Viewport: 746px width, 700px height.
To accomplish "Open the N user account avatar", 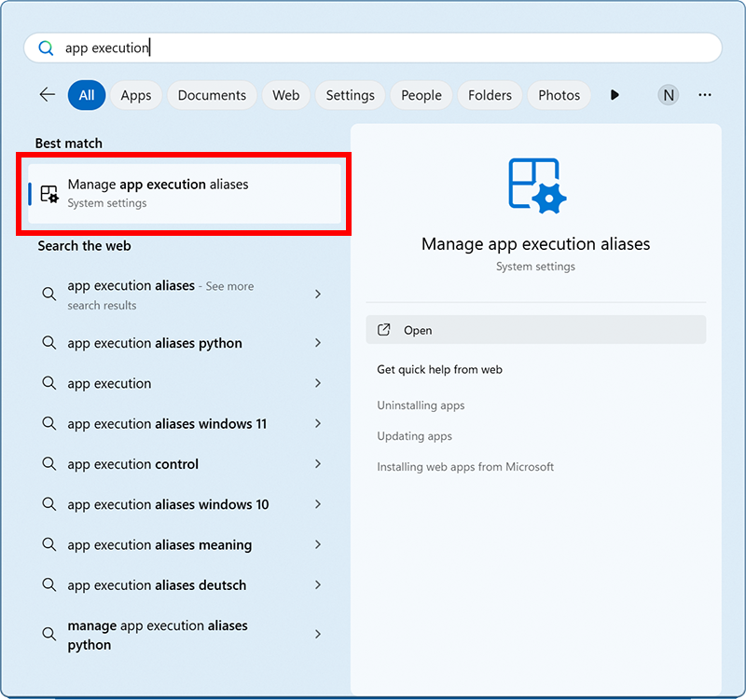I will point(668,95).
